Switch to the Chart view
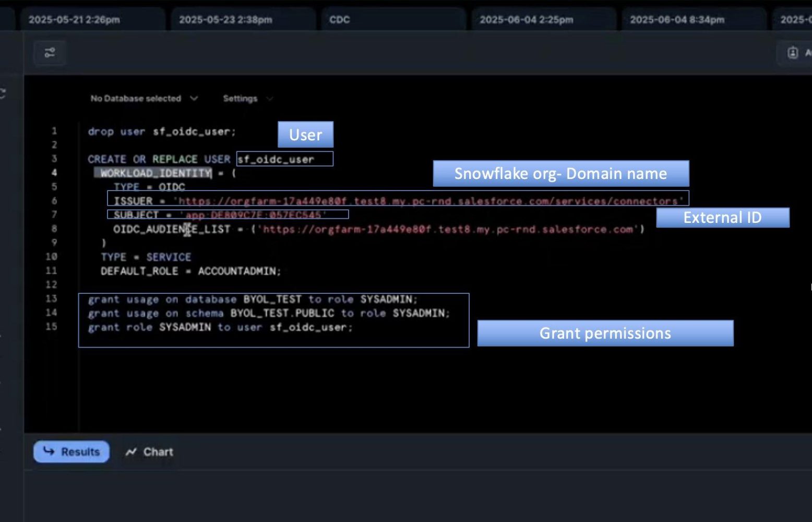This screenshot has width=812, height=522. coord(149,452)
